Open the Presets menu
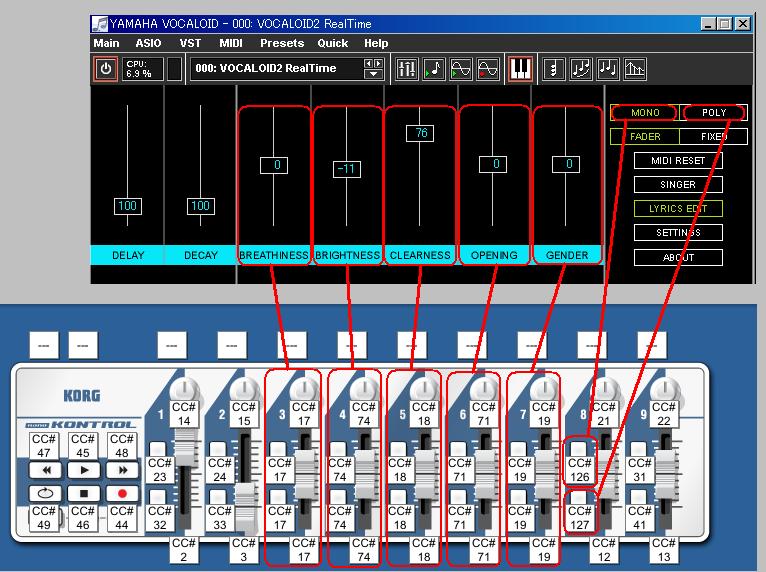Image resolution: width=766 pixels, height=572 pixels. coord(282,43)
